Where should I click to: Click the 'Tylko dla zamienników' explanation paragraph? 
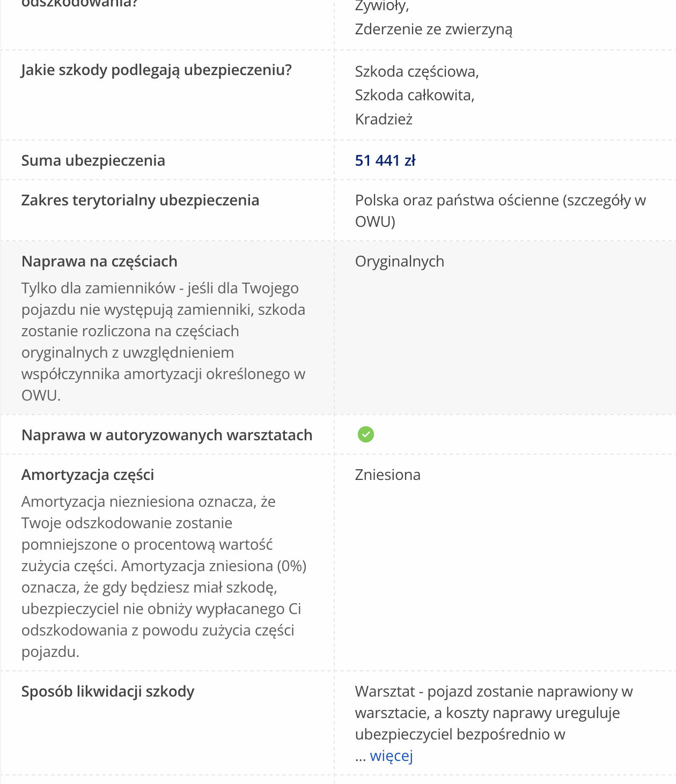[x=163, y=342]
